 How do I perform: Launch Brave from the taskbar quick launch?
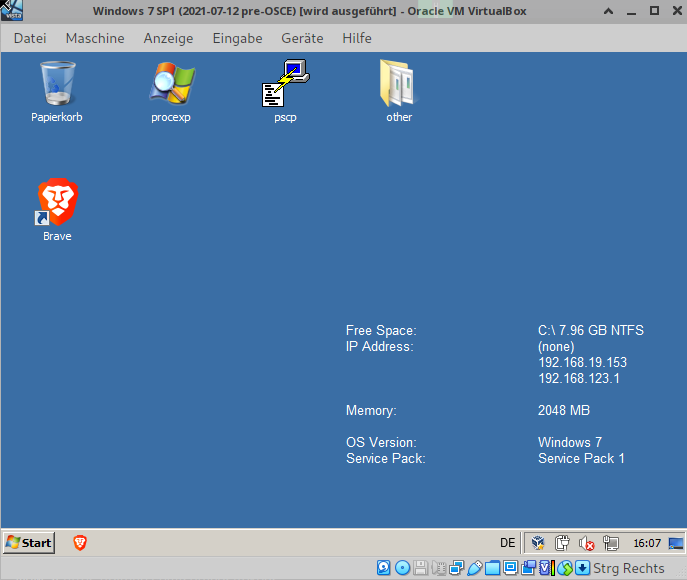(80, 543)
